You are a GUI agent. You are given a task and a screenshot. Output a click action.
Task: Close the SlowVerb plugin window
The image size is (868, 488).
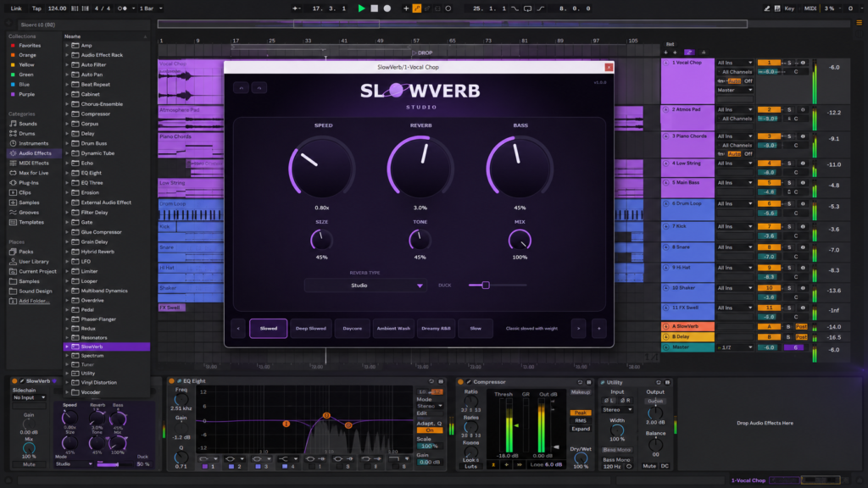[x=609, y=67]
